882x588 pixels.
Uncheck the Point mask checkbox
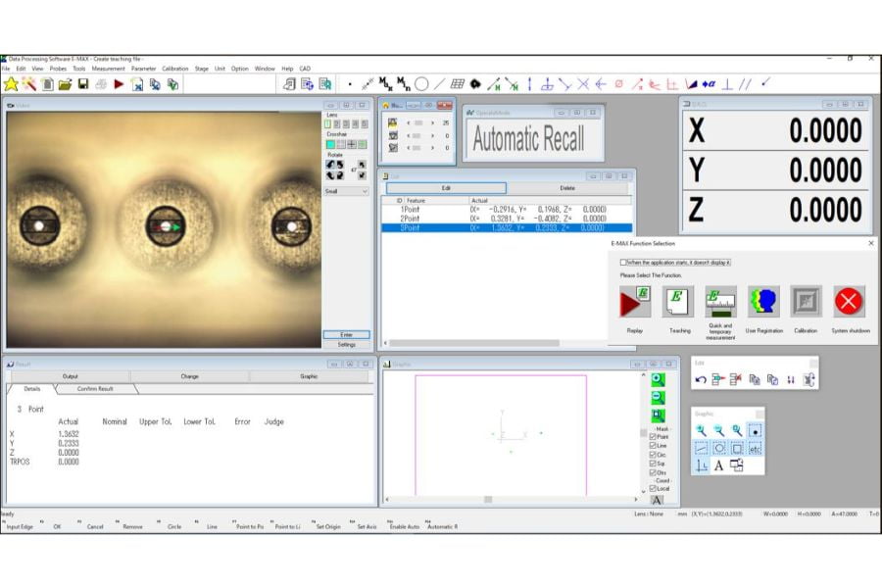[654, 436]
